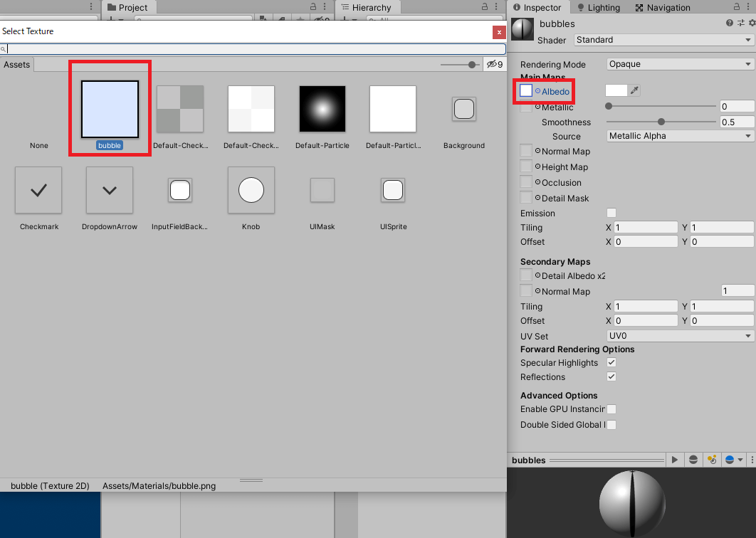Click the Detail Albedo x2 texture slot
Viewport: 756px width, 538px height.
coord(526,275)
